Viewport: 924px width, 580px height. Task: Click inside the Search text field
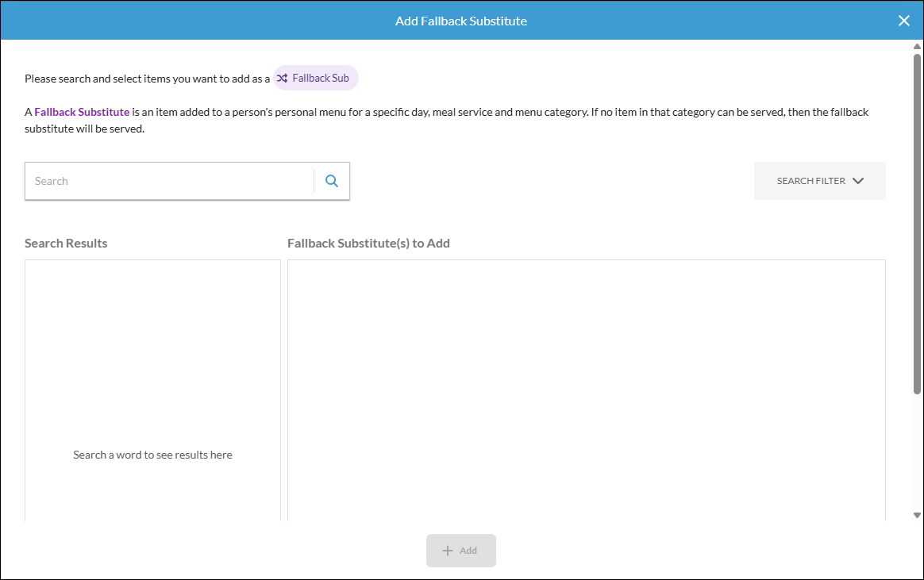coord(168,181)
